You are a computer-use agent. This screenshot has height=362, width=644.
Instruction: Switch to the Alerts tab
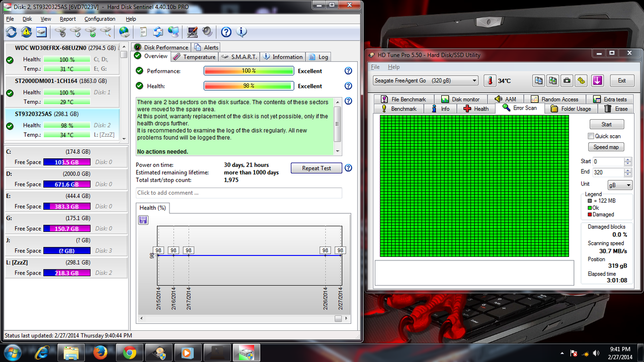pos(206,47)
